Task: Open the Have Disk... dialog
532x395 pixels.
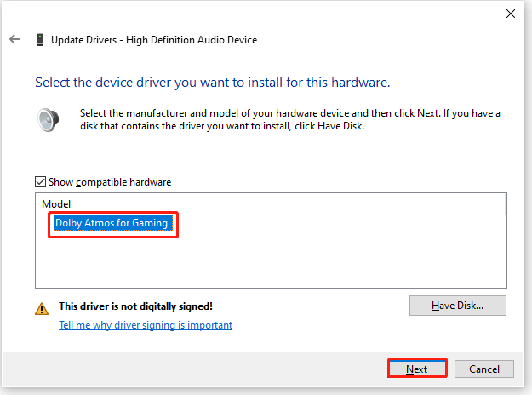Action: tap(458, 306)
